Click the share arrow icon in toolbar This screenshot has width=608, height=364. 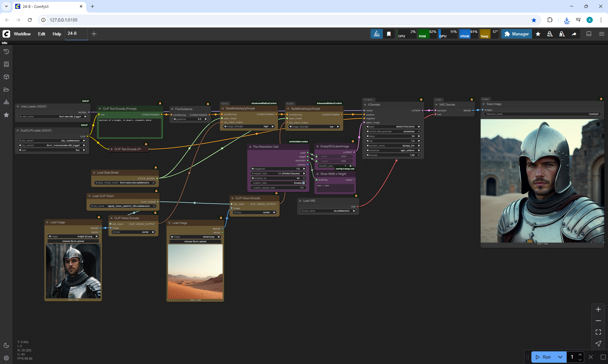point(574,34)
